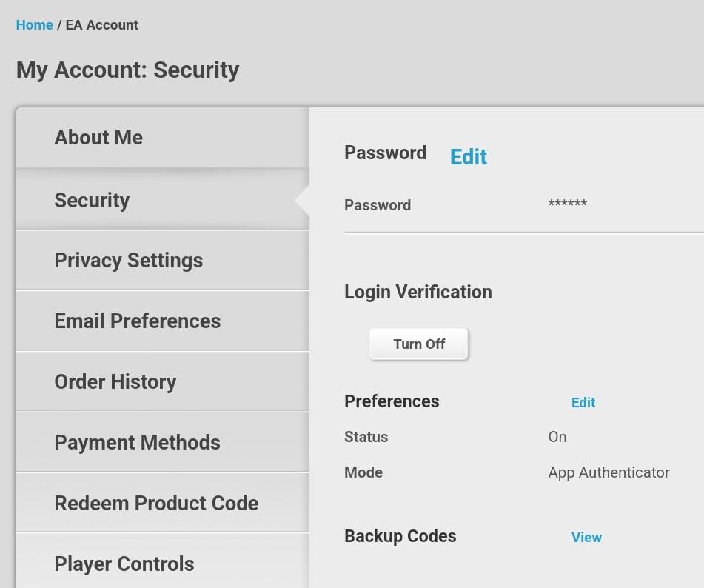This screenshot has width=704, height=588.
Task: Open the About Me tab
Action: pyautogui.click(x=98, y=138)
